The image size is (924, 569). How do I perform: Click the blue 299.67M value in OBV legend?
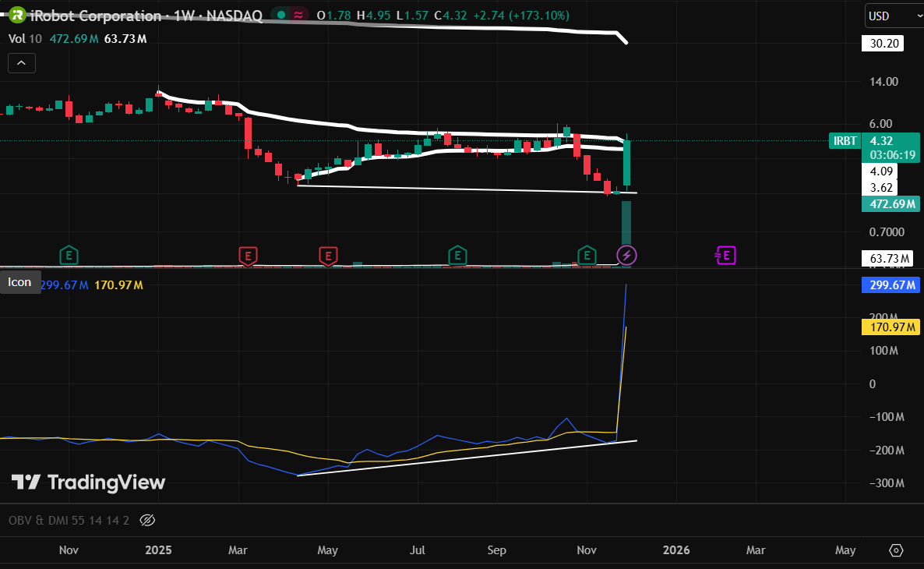click(64, 285)
